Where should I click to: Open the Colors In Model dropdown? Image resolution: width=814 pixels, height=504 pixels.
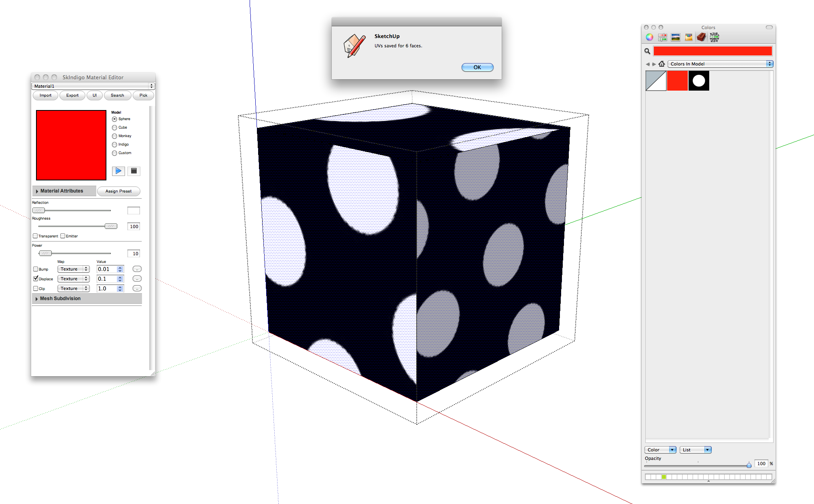pos(721,64)
